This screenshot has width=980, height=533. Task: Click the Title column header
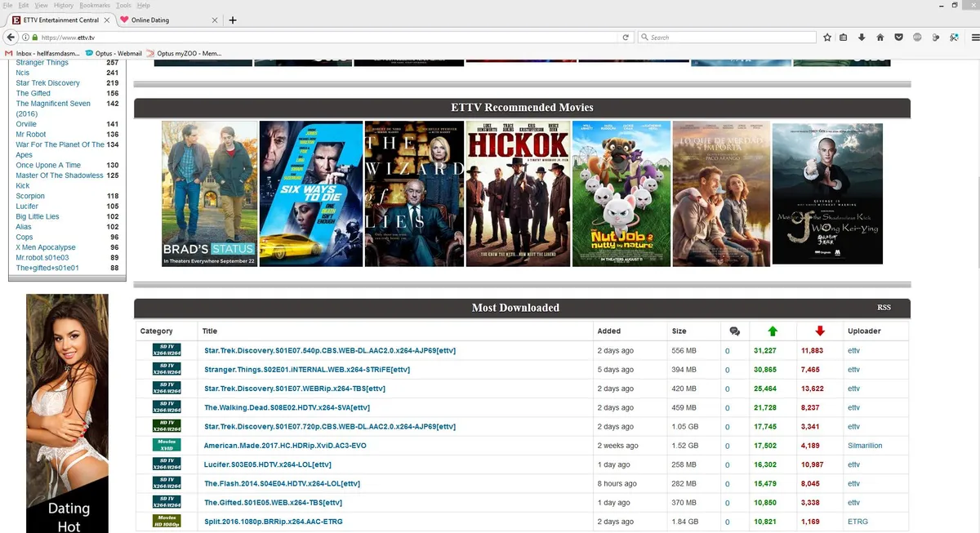210,331
